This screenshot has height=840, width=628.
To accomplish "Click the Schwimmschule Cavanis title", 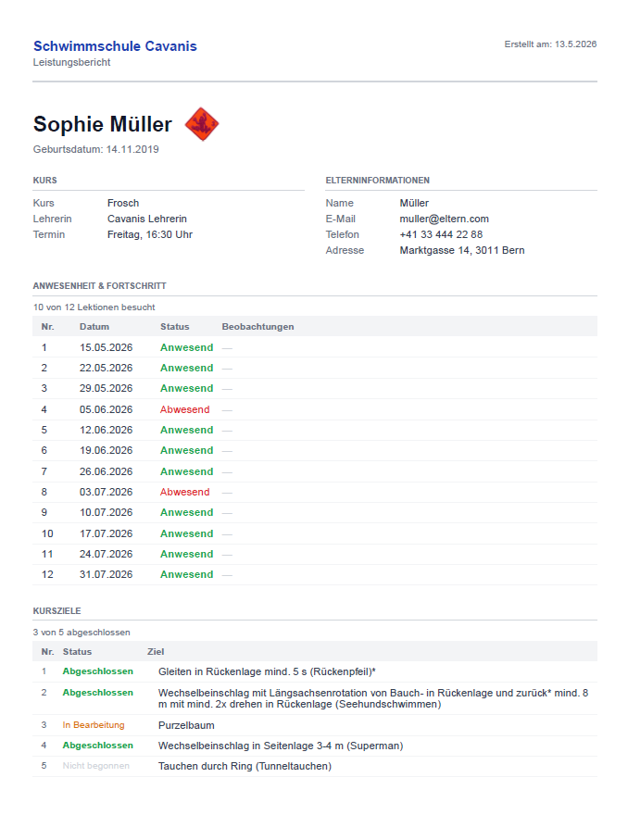I will pyautogui.click(x=115, y=46).
